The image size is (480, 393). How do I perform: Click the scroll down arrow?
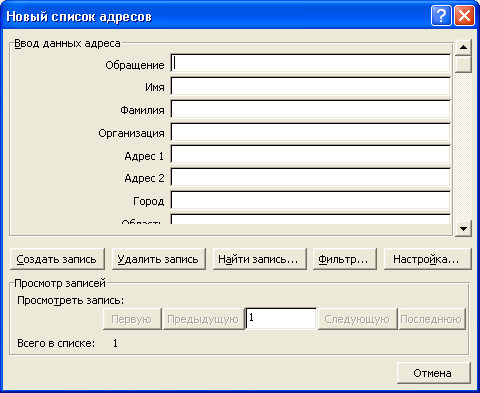[x=463, y=228]
